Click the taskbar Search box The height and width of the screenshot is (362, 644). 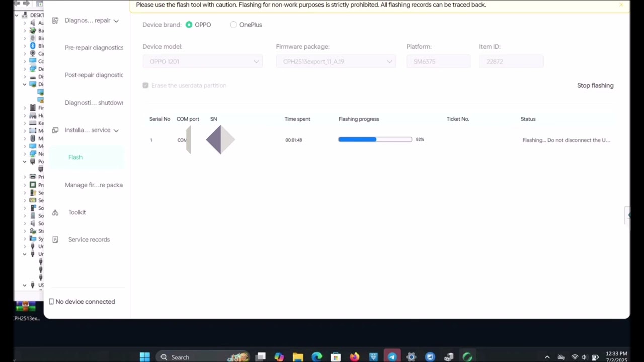[202, 357]
